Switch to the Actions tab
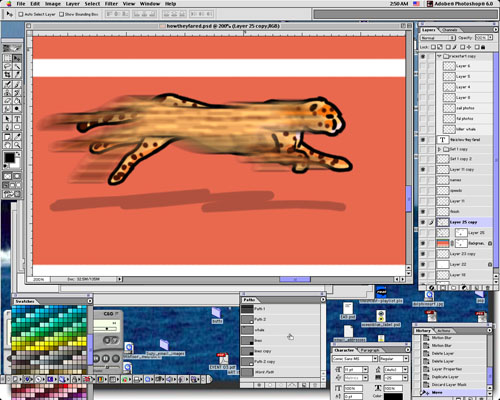Viewport: 500px width, 400px height. [x=443, y=331]
